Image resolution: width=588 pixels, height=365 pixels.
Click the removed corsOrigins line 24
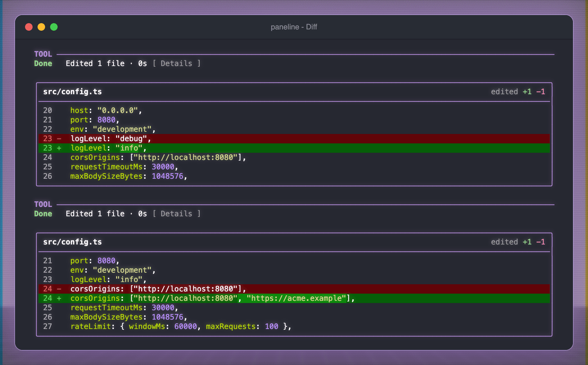point(294,289)
